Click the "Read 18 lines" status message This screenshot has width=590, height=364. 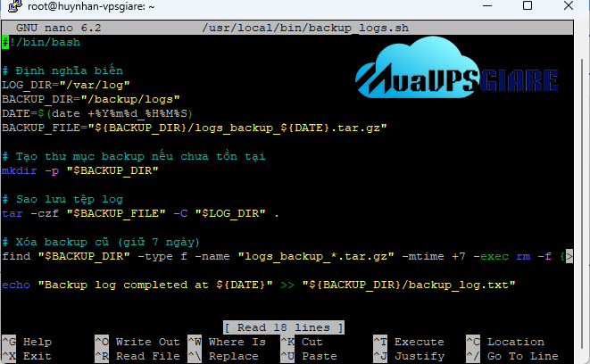(284, 327)
